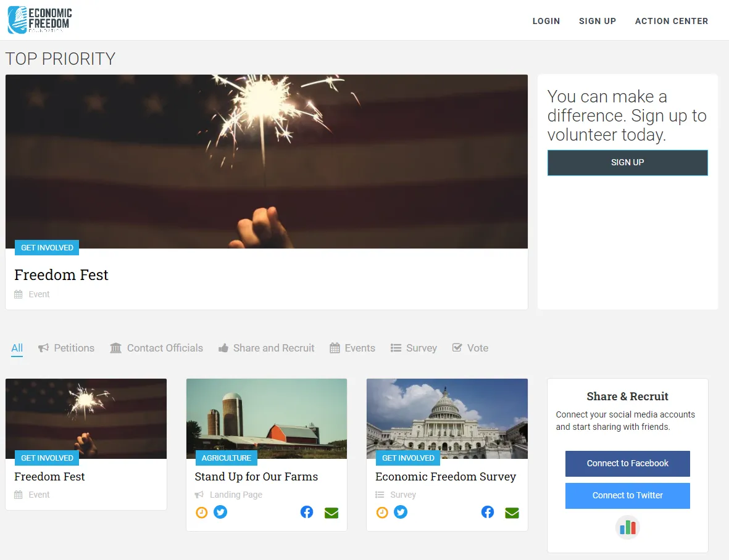
Task: Click Connect to Facebook button
Action: (x=628, y=463)
